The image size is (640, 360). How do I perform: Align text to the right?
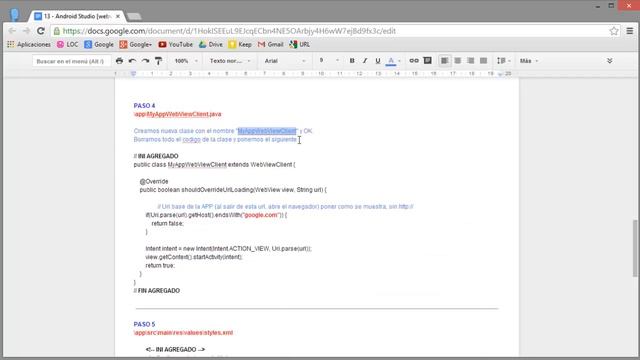click(x=471, y=61)
